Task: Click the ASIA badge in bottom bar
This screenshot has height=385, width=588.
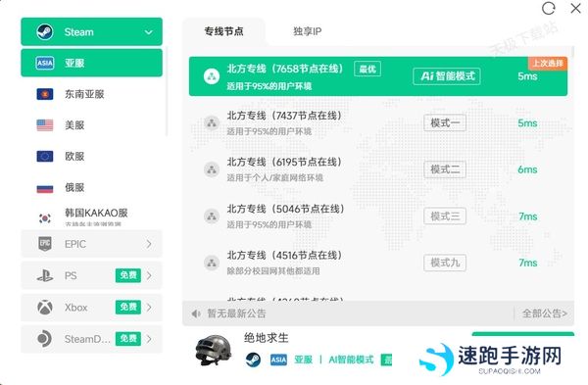Action: coord(278,360)
